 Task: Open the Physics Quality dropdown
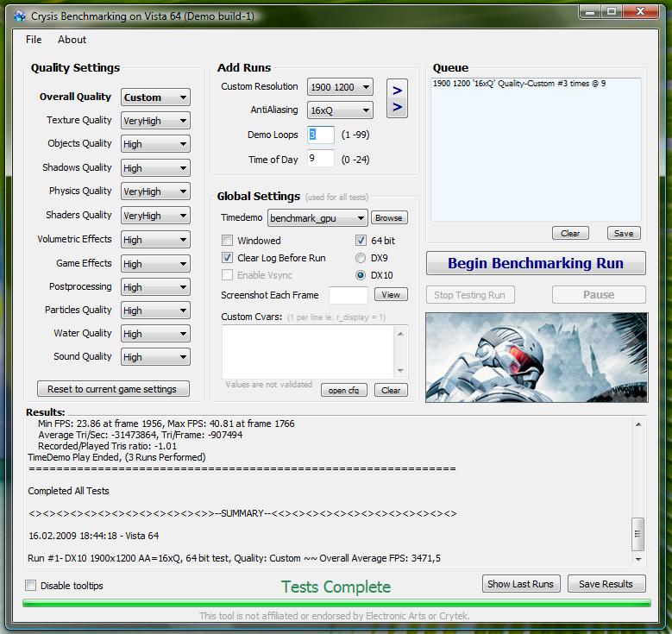click(x=155, y=191)
